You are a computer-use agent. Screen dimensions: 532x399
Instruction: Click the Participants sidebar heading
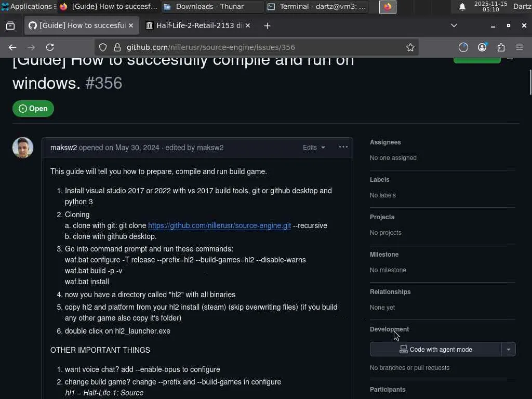pos(388,390)
